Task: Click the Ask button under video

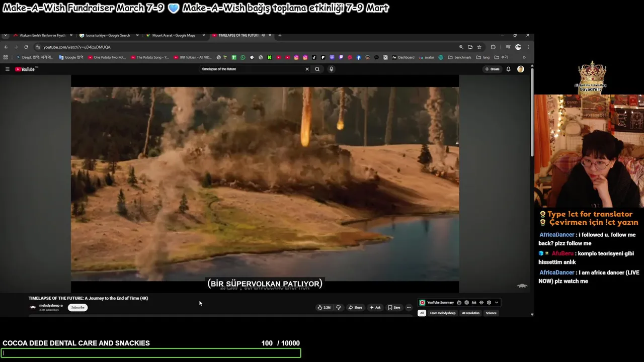Action: click(375, 307)
